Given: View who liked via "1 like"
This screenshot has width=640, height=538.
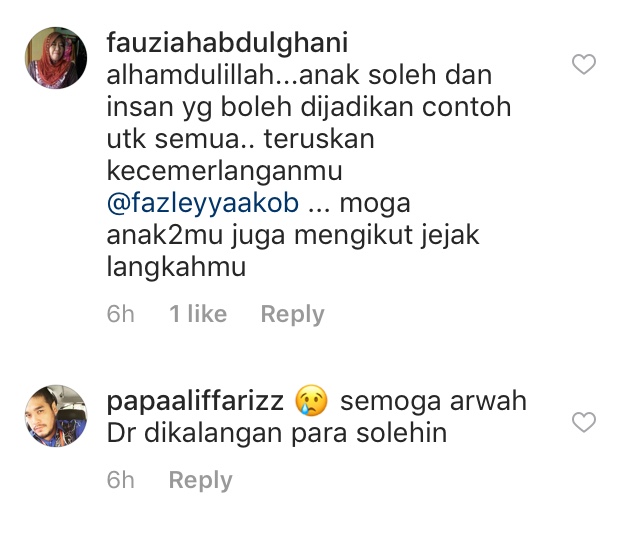Looking at the screenshot, I should pos(198,314).
